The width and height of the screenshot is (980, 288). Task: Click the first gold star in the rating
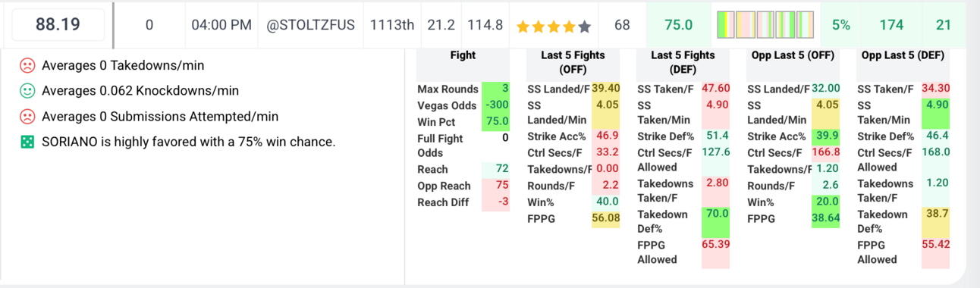point(523,26)
